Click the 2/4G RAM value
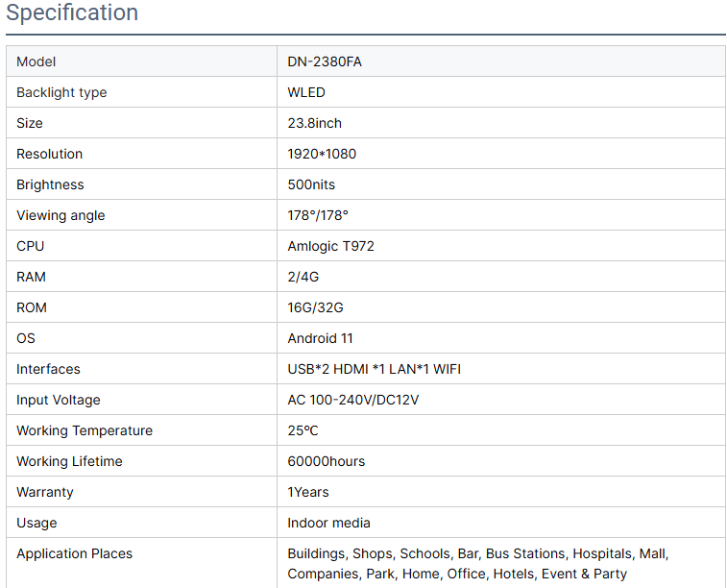The height and width of the screenshot is (588, 727). [303, 277]
